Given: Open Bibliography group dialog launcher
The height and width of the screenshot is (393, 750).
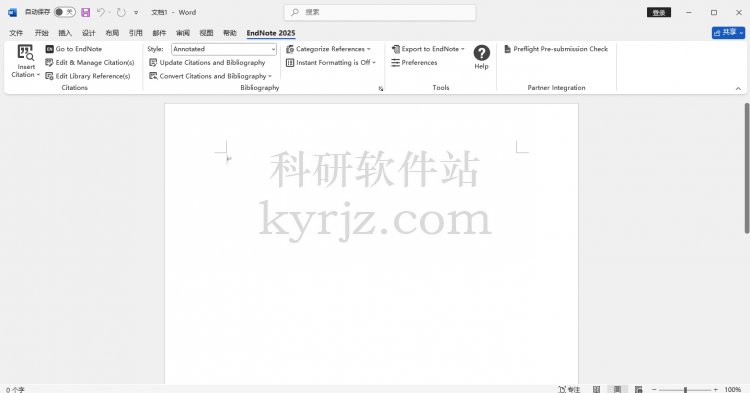Looking at the screenshot, I should (x=381, y=88).
